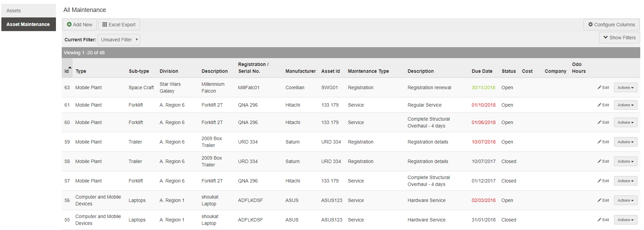
Task: Sort the table by Id column
Action: tap(67, 71)
